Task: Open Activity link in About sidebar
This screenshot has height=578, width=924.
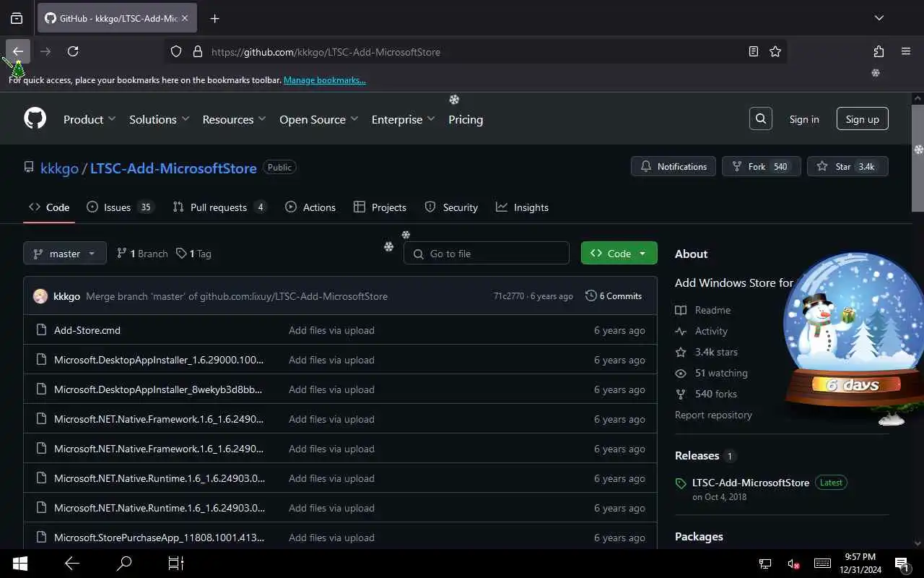Action: point(702,331)
